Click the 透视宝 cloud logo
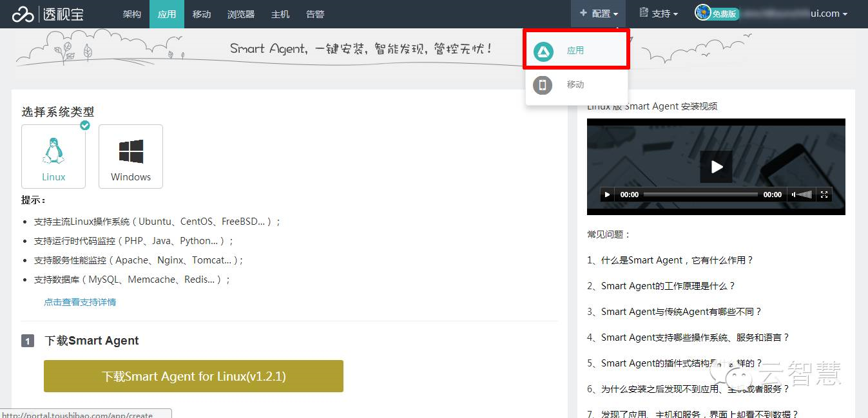The width and height of the screenshot is (868, 418). point(48,14)
